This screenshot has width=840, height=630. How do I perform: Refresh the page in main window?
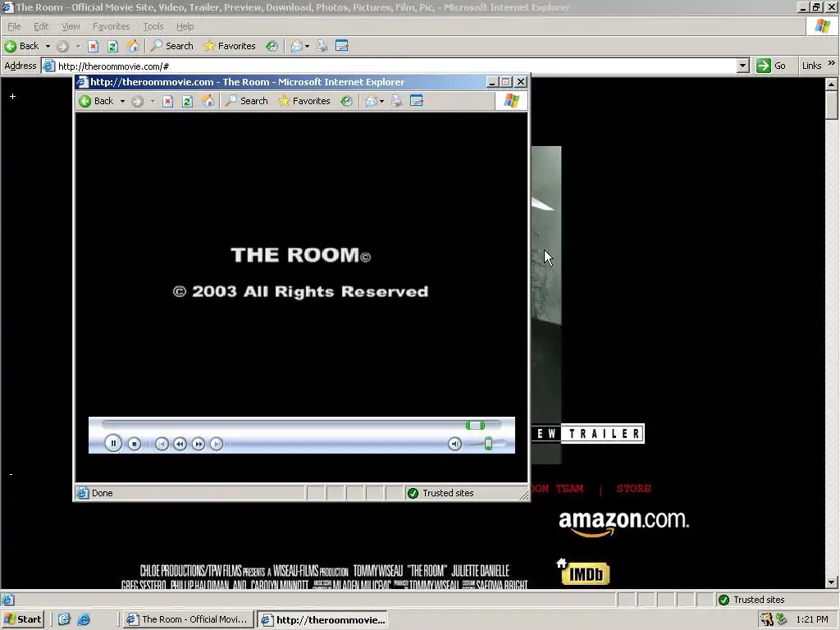112,46
